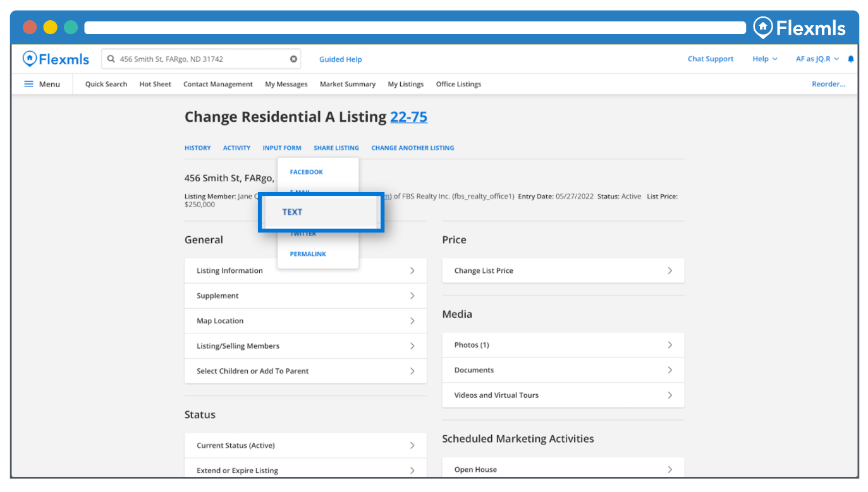Select TEXT from share listing menu

[x=293, y=212]
